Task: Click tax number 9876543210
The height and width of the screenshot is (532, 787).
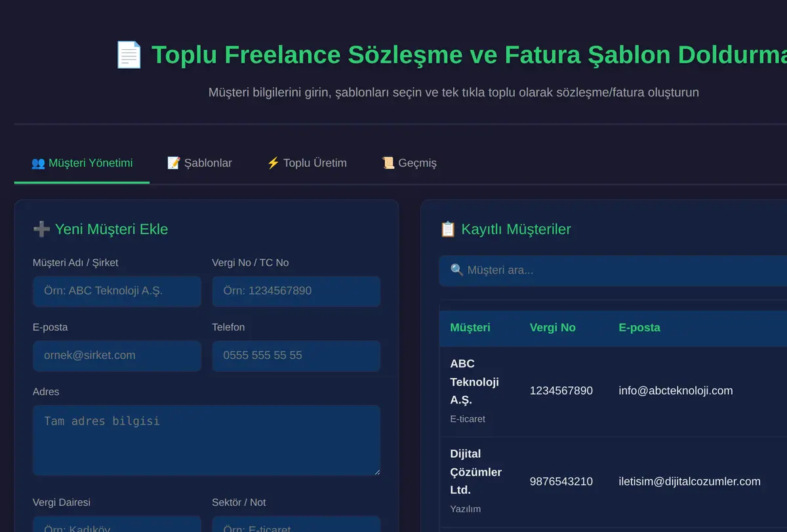Action: point(561,481)
